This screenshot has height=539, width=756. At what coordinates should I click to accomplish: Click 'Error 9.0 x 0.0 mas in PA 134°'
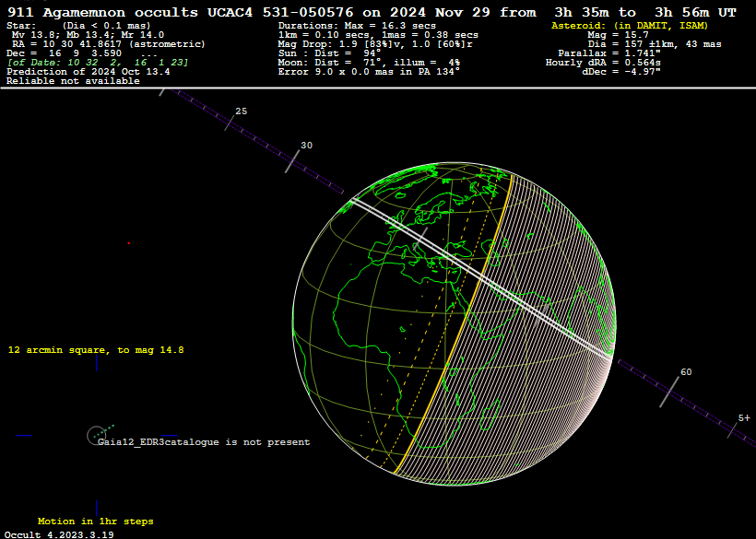(x=369, y=72)
